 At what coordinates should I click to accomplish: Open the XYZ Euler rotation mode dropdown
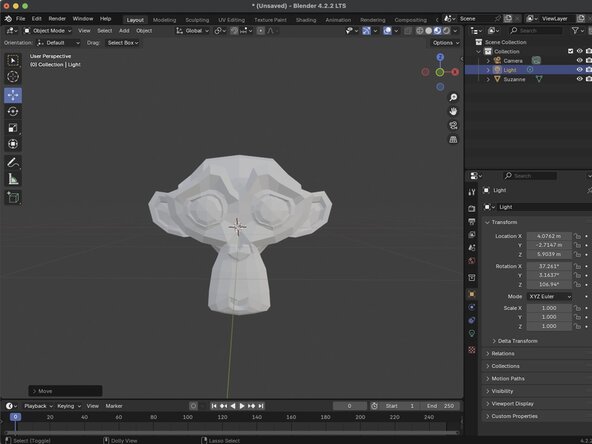pos(550,296)
